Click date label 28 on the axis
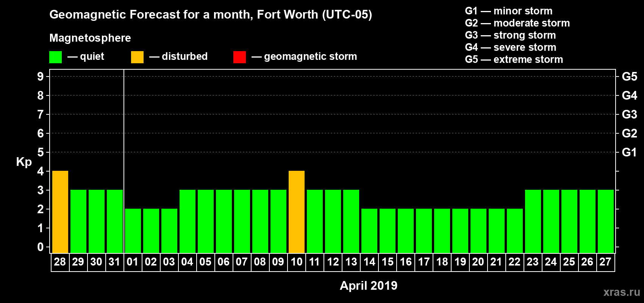644x303 pixels. [x=60, y=262]
